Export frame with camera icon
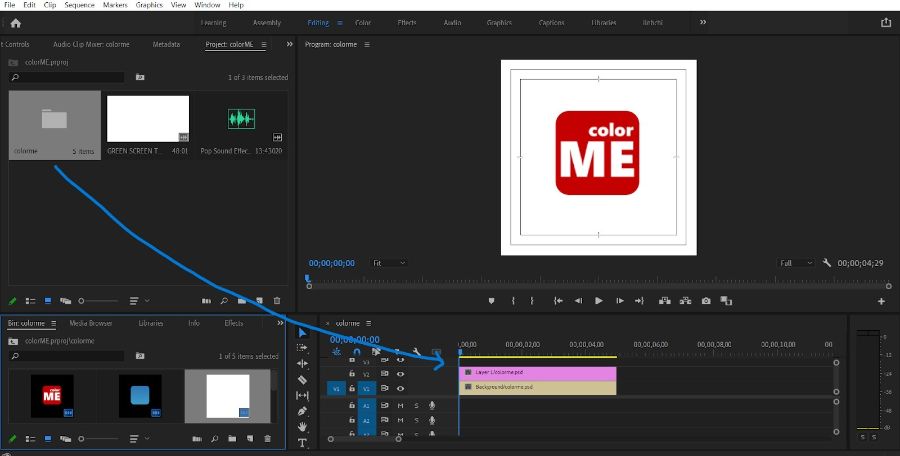Screen dimensions: 900x456 tap(706, 301)
